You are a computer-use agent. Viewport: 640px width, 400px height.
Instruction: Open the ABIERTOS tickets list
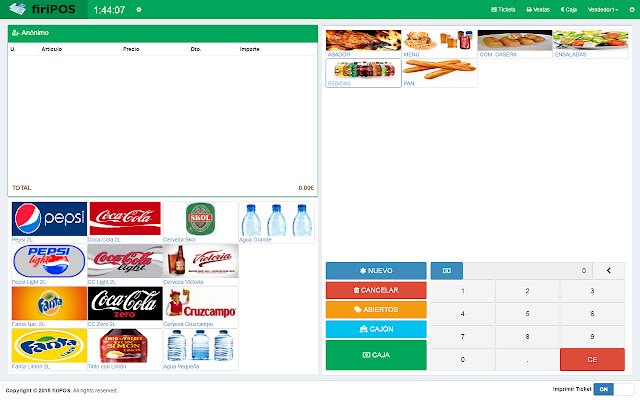click(x=376, y=309)
